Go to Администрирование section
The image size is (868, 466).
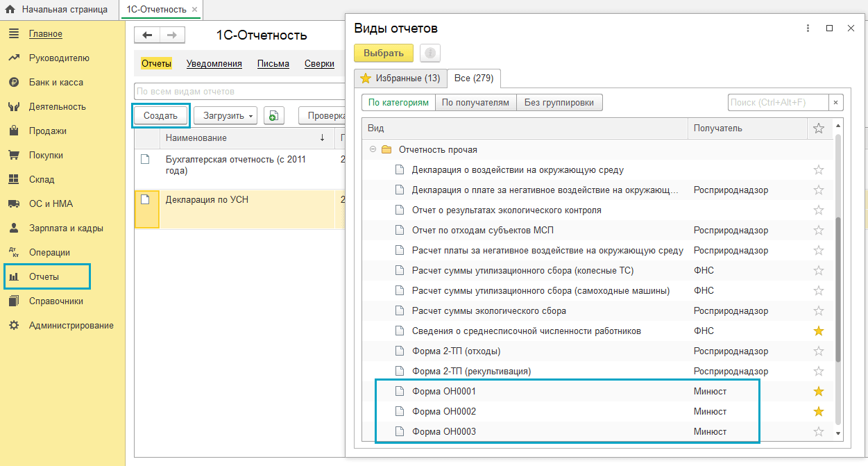pyautogui.click(x=71, y=325)
